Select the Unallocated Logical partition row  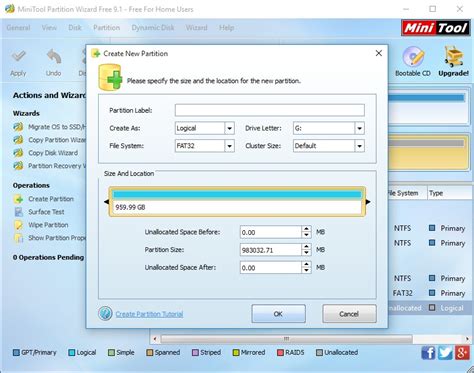tap(431, 308)
